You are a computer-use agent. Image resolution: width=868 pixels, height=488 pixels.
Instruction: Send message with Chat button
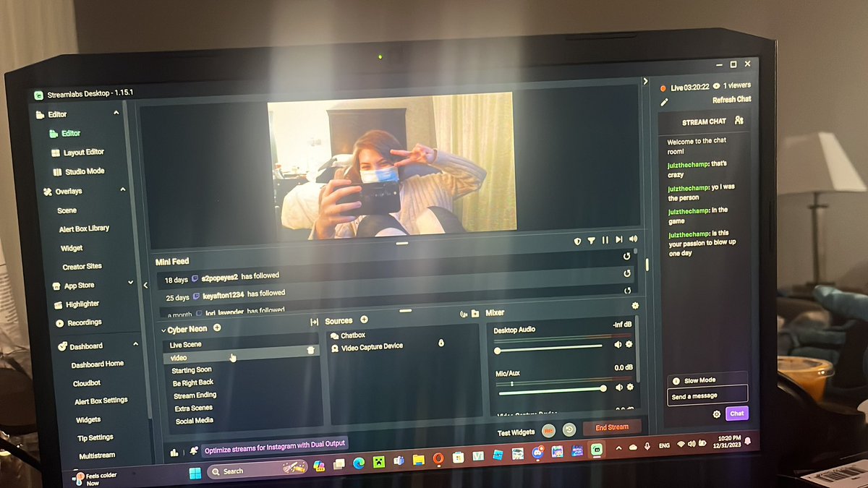(x=737, y=414)
